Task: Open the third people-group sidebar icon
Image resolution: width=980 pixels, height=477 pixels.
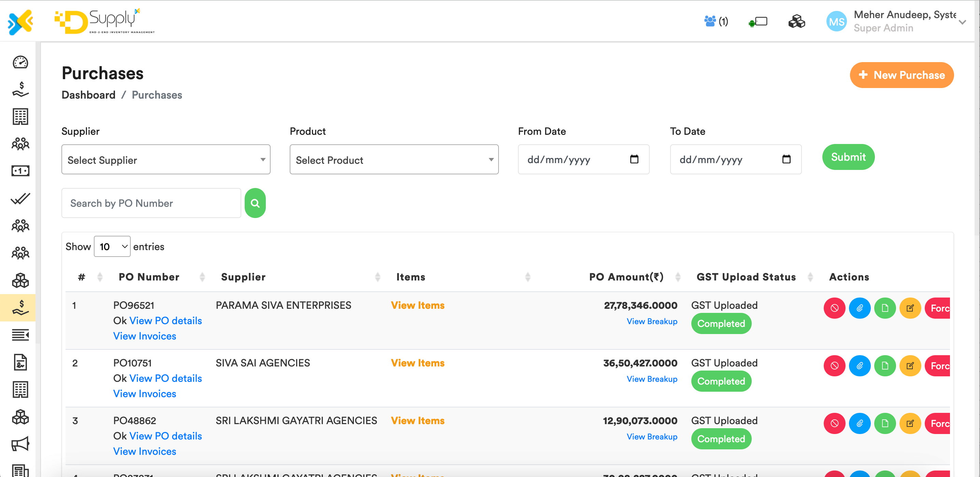Action: (20, 253)
